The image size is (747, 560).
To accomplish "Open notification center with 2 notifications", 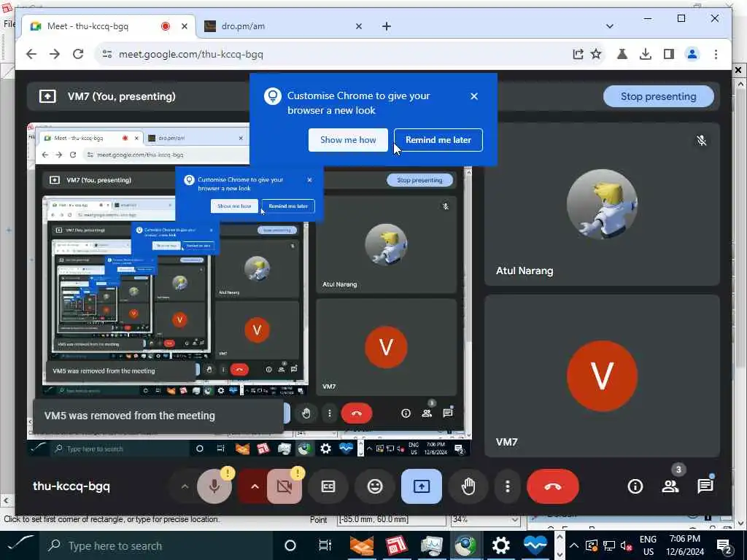I will tap(724, 547).
